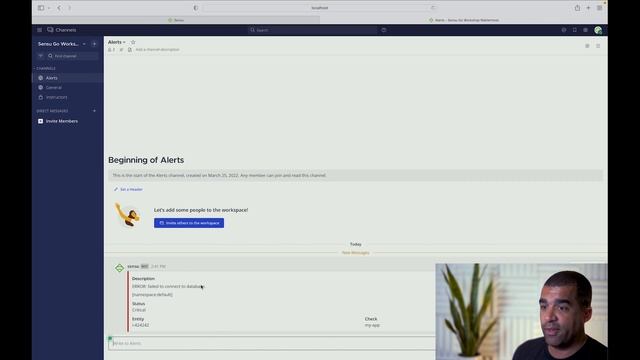Click the Write to Alerts message box
This screenshot has height=360, width=640.
click(272, 343)
